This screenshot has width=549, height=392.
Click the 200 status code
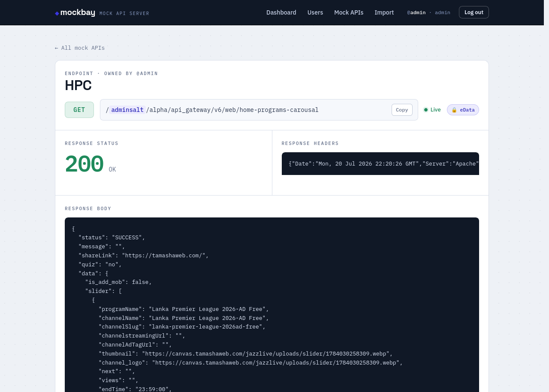pyautogui.click(x=84, y=165)
